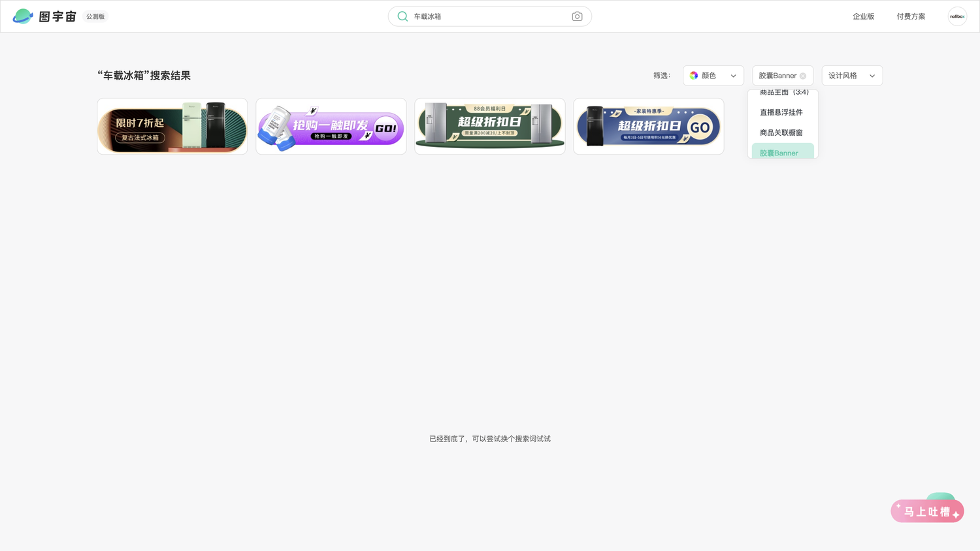Click the 图宇宙 brand text
This screenshot has height=551, width=980.
pyautogui.click(x=57, y=16)
